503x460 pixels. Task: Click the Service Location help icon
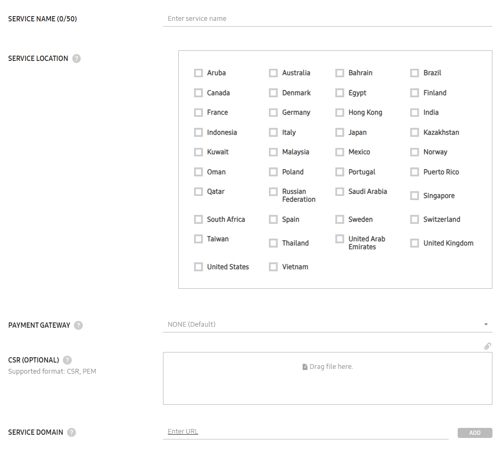(76, 59)
